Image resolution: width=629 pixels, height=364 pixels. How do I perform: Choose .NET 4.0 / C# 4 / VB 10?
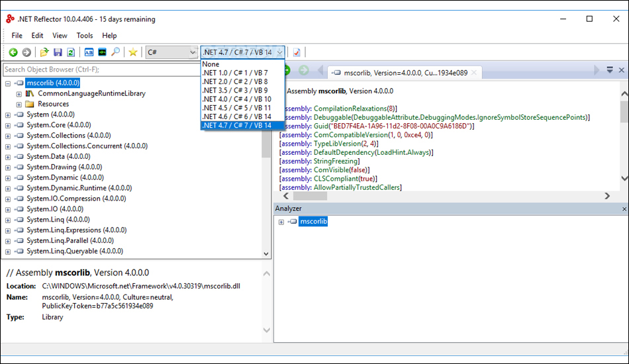click(x=243, y=99)
